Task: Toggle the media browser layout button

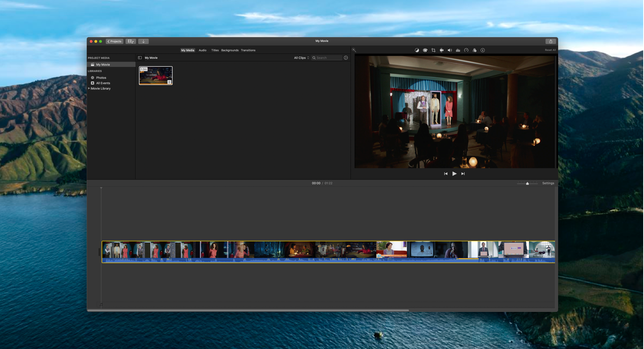Action: pos(131,41)
